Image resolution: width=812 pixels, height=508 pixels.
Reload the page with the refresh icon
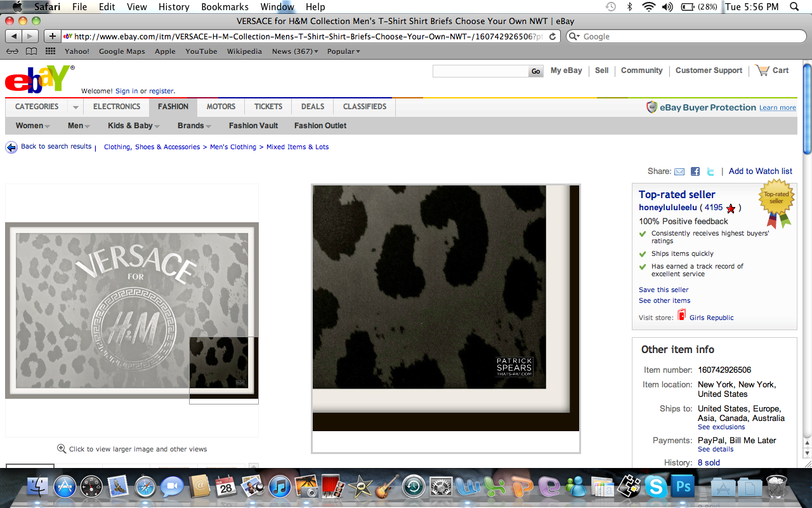(553, 36)
